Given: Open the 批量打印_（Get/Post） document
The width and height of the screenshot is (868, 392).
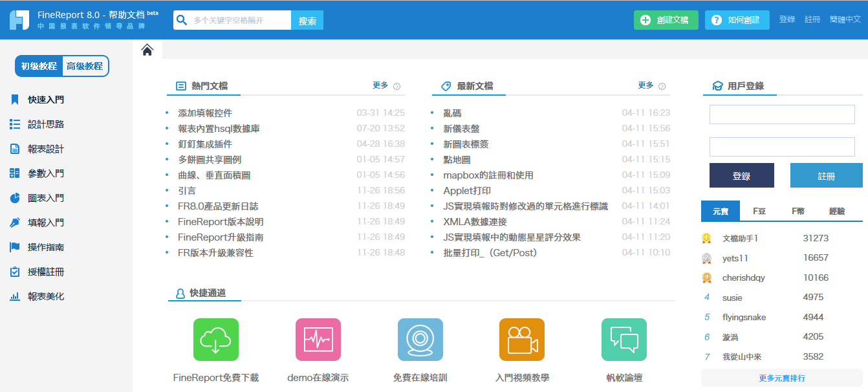Looking at the screenshot, I should point(490,252).
